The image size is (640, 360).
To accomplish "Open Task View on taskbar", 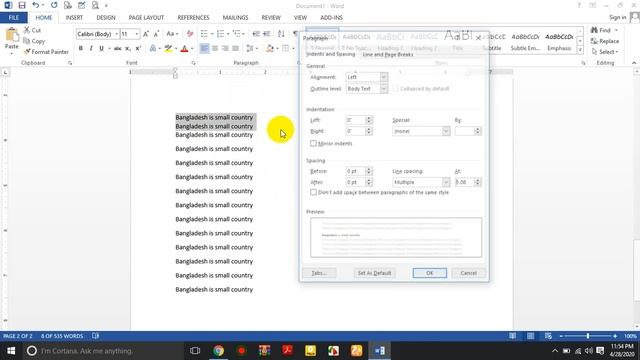I will [195, 351].
